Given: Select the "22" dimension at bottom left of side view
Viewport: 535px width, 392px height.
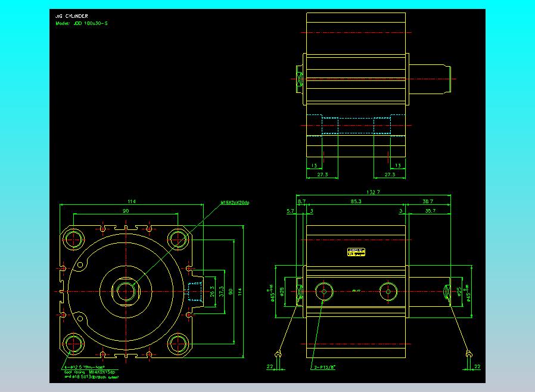Looking at the screenshot, I should 270,366.
